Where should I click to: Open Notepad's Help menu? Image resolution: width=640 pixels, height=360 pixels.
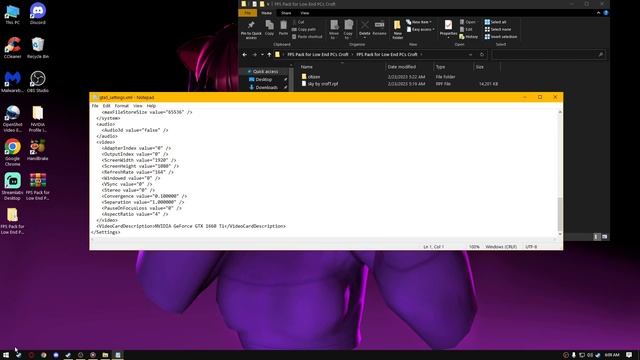151,106
